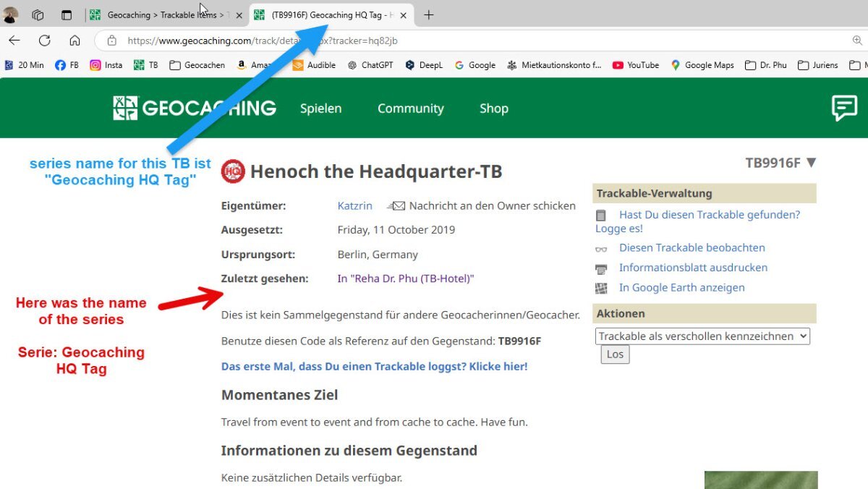Open Reha Dr. Phu TB-Hotel link
The height and width of the screenshot is (489, 868).
[x=406, y=278]
